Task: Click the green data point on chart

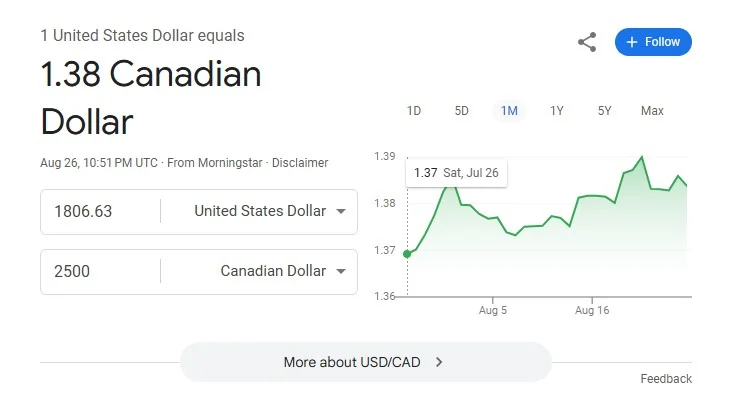Action: click(407, 254)
